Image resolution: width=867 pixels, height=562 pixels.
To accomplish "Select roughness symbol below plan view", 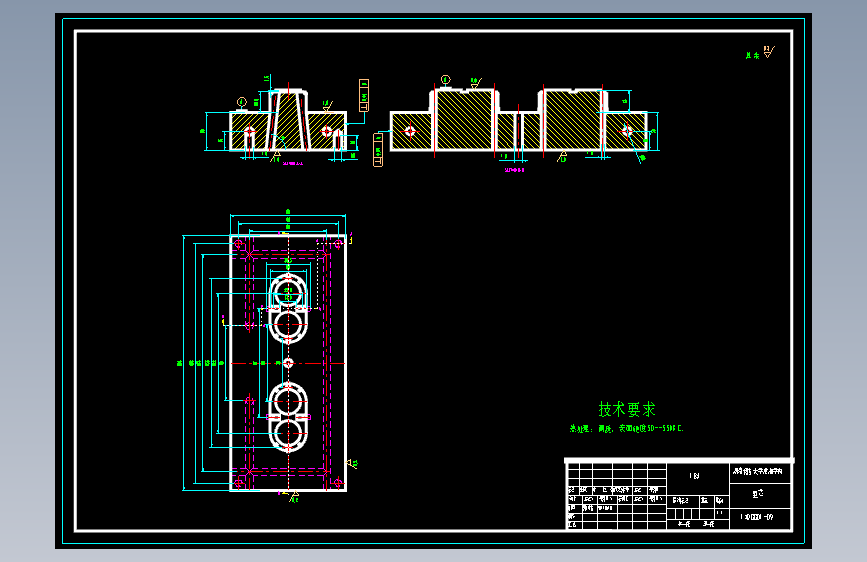I will click(294, 497).
